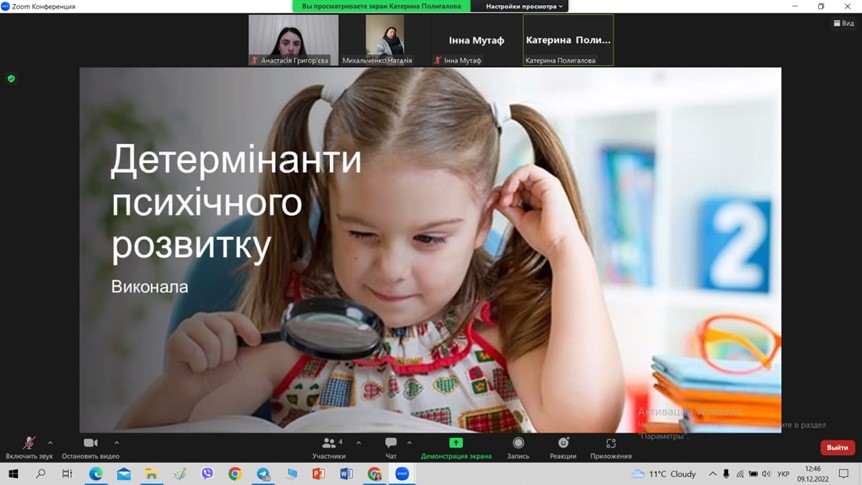This screenshot has width=862, height=485.
Task: Stop the camera with Остановить видео
Action: tap(90, 444)
